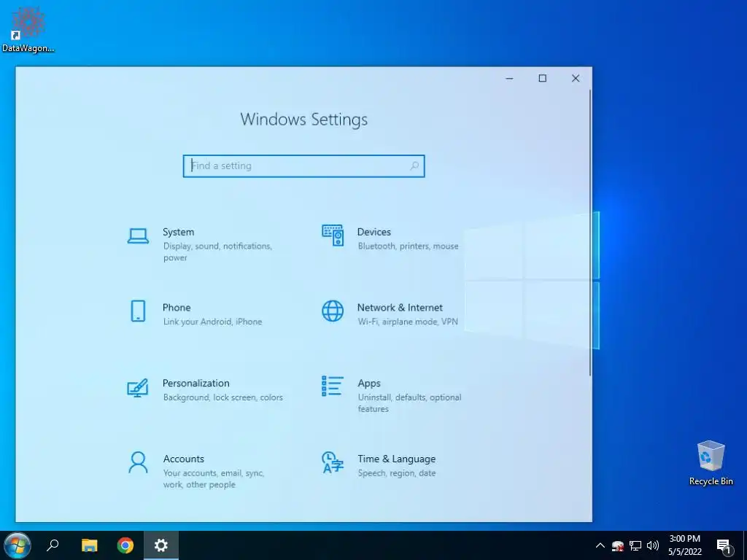Click the 'Background, lock screen, colors' description
This screenshot has width=747, height=560.
[223, 397]
